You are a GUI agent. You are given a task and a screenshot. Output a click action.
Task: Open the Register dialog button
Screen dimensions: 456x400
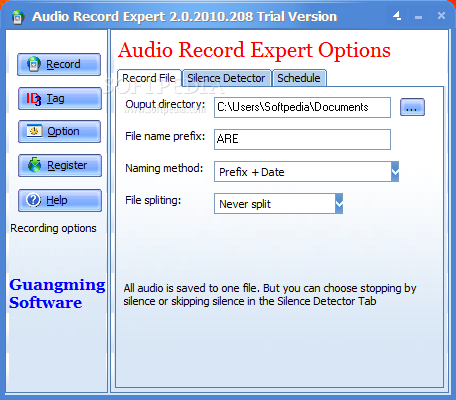point(60,165)
